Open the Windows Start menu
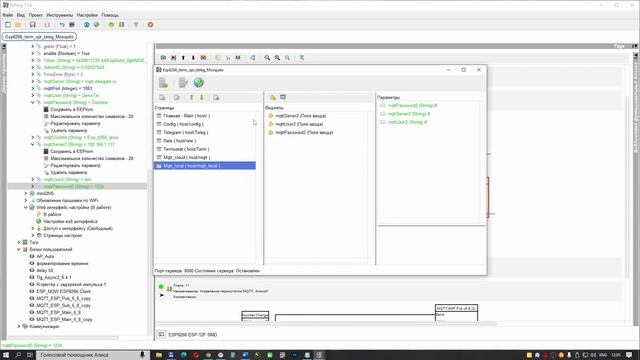Image resolution: width=640 pixels, height=360 pixels. click(x=6, y=355)
